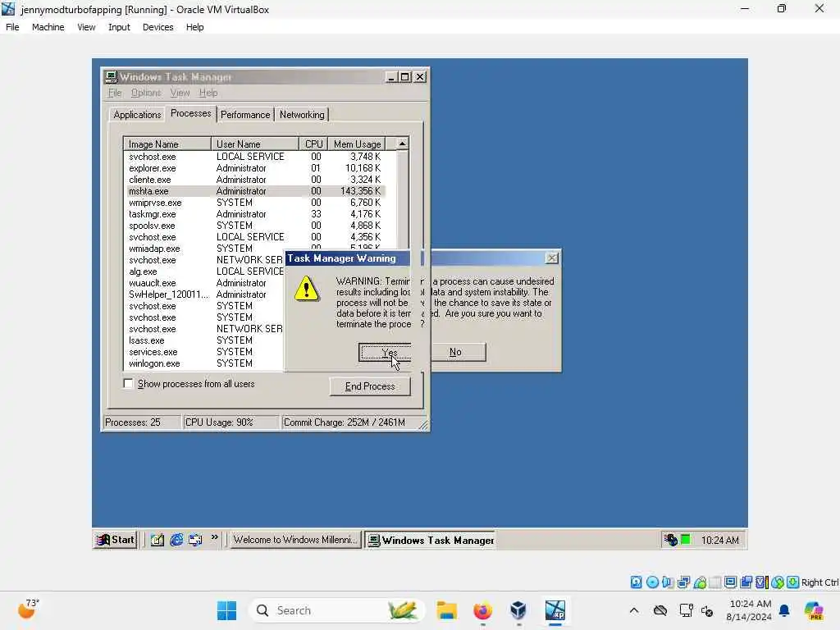
Task: Click the green keyboard capture arrow icon
Action: click(x=793, y=582)
